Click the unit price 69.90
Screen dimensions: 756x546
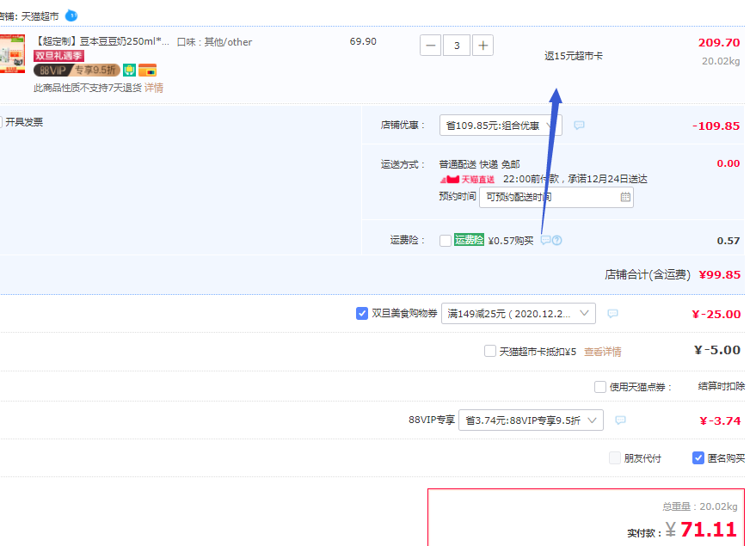coord(363,41)
